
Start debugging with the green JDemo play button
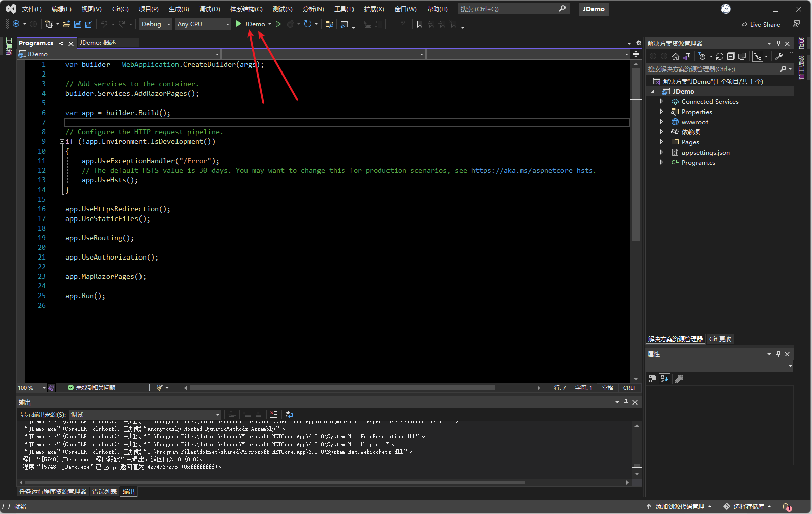click(x=238, y=24)
